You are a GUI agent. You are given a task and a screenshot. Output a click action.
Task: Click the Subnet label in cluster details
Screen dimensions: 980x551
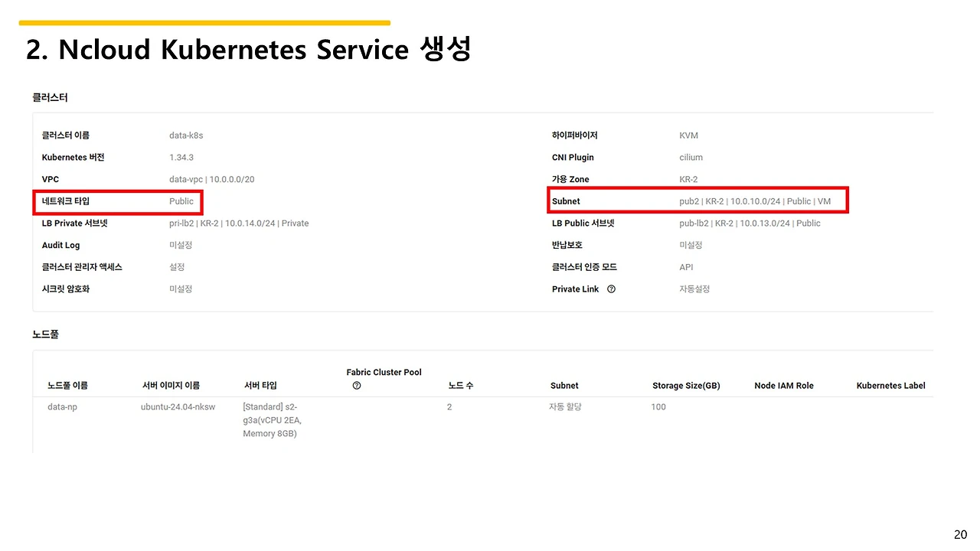[x=566, y=201]
